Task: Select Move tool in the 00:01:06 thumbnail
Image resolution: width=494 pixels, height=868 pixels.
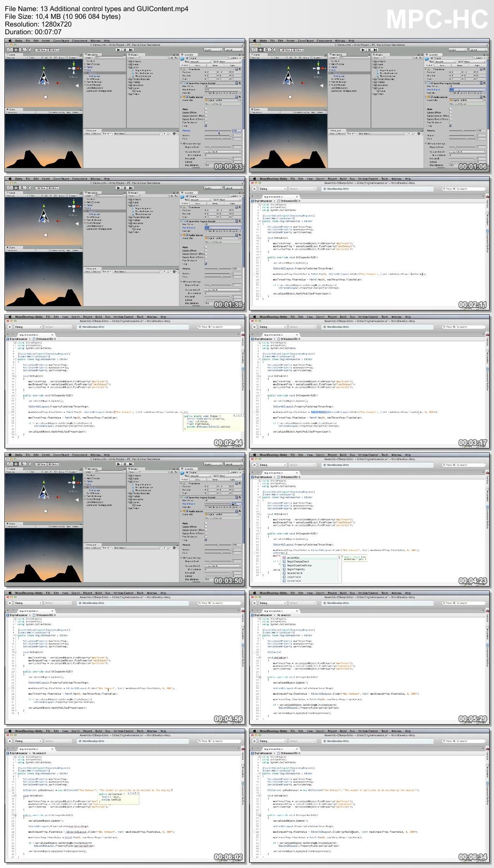Action: [261, 50]
